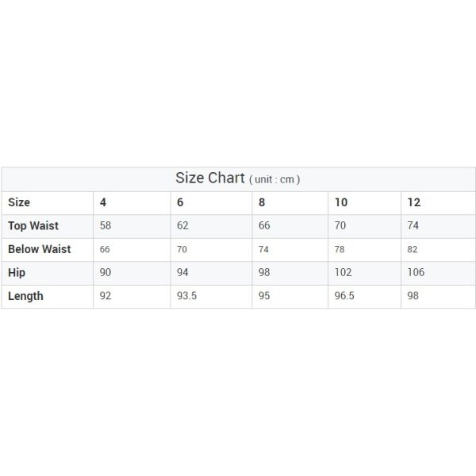The image size is (476, 476).
Task: Select the Hip row label
Action: pos(16,272)
